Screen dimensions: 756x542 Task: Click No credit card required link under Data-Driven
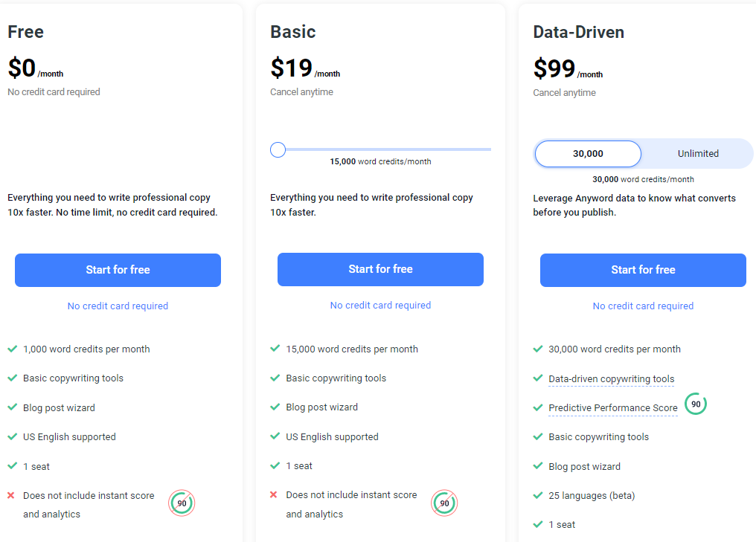coord(643,306)
